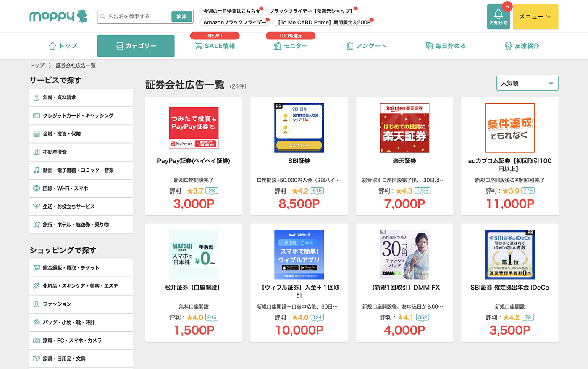Click the 11,000P reward for auカブコム証券
The height and width of the screenshot is (369, 588).
[510, 204]
